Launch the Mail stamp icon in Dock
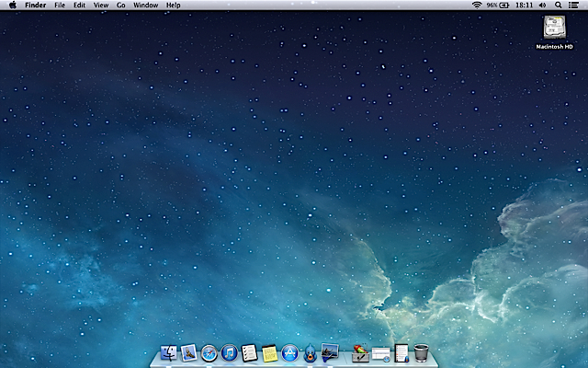The width and height of the screenshot is (588, 368). (188, 353)
